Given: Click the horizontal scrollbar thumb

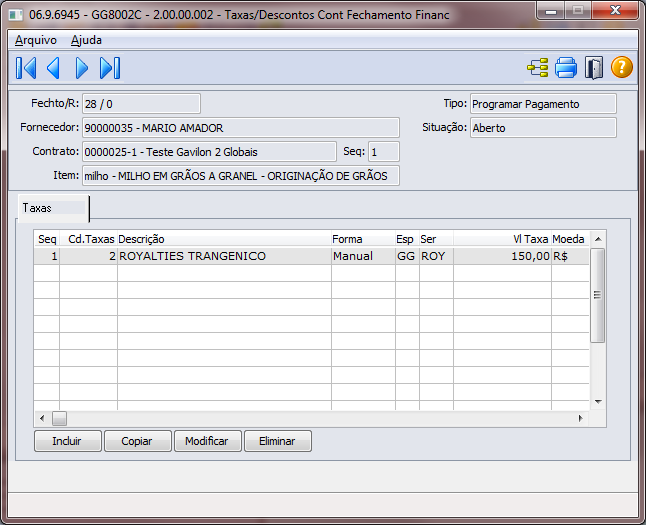Looking at the screenshot, I should (x=59, y=419).
